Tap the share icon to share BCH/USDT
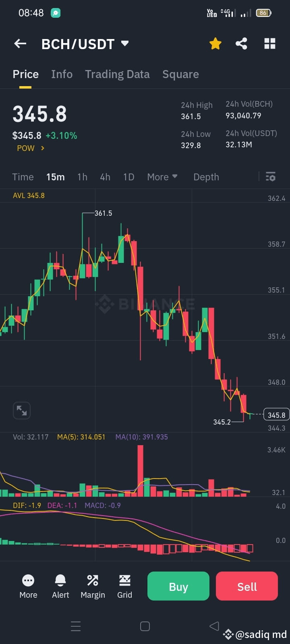This screenshot has width=290, height=644. tap(242, 43)
